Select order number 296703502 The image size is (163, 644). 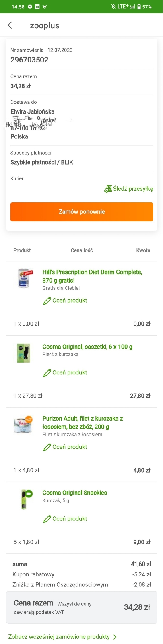click(x=29, y=60)
